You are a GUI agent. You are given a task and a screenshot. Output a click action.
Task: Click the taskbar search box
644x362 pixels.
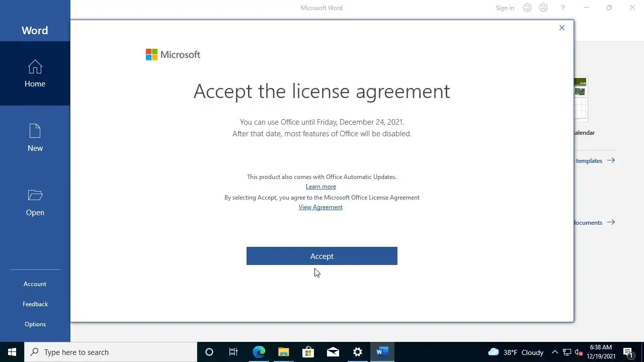click(x=111, y=352)
